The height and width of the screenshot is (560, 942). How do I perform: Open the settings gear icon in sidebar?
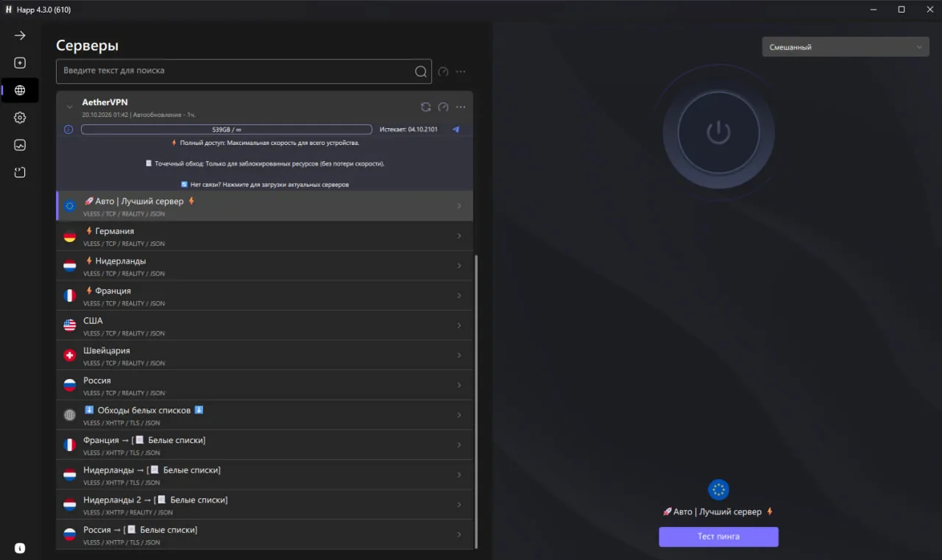20,118
